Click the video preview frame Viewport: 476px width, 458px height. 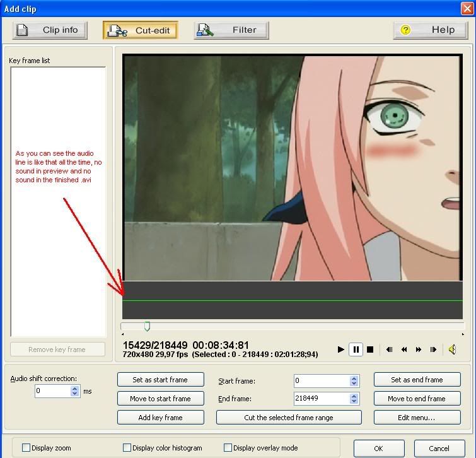293,167
